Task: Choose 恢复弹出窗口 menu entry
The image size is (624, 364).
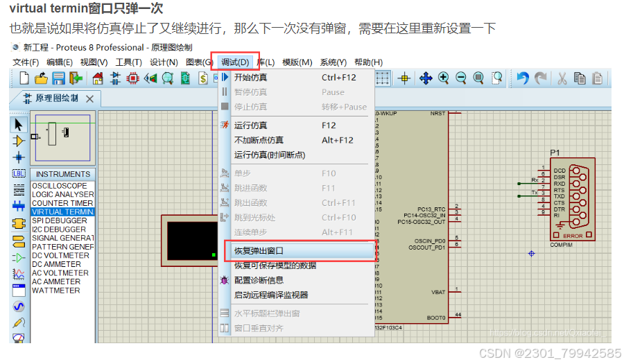Action: click(299, 250)
